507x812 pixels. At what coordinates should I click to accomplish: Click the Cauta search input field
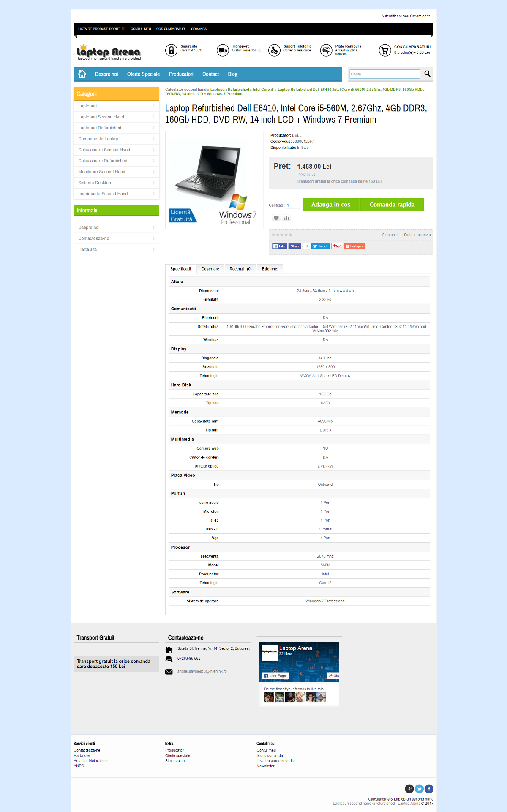pyautogui.click(x=384, y=74)
